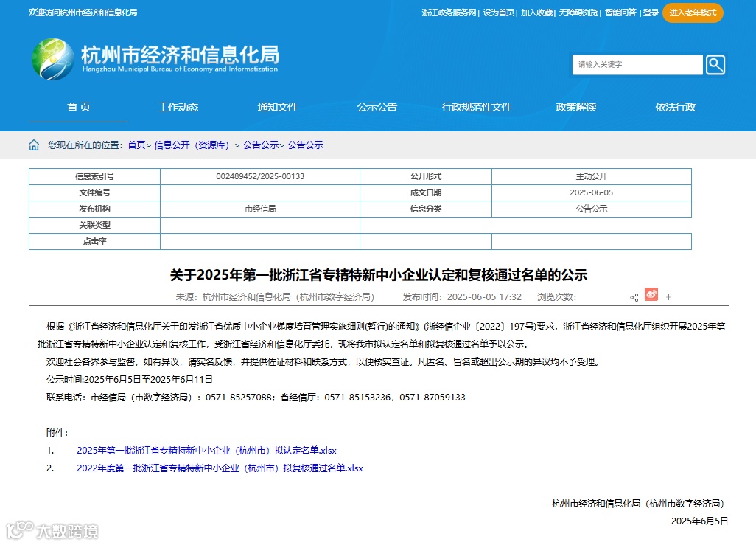
Task: Click the 公开形式 table header cell
Action: (x=426, y=177)
